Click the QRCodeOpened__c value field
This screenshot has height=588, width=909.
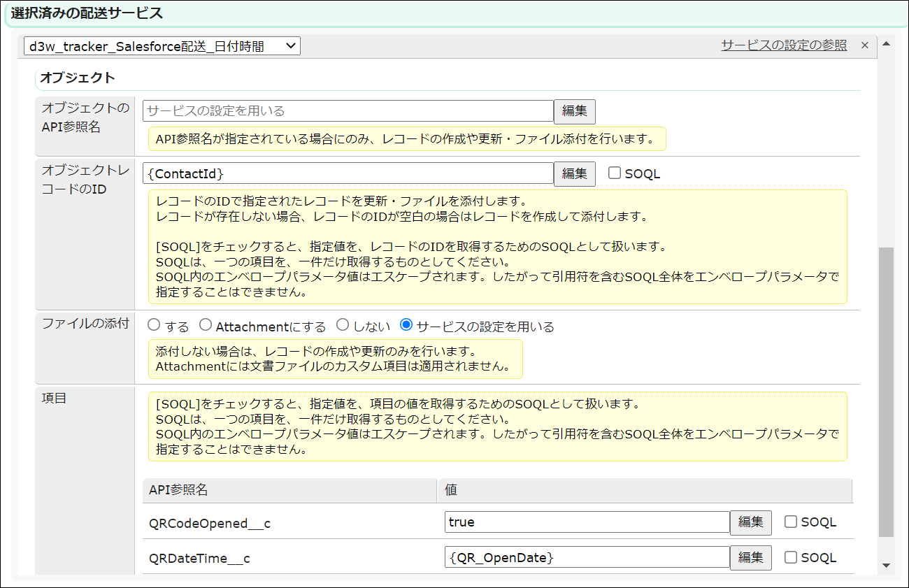click(587, 522)
